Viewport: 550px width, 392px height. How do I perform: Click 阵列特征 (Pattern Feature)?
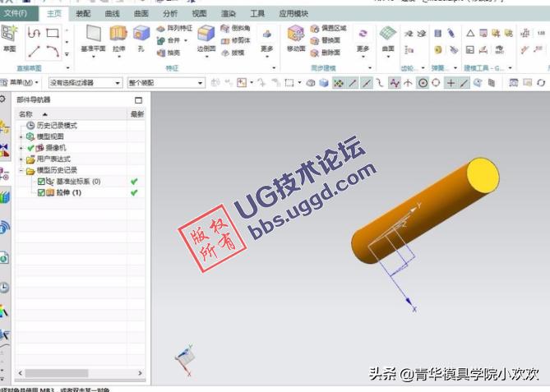(174, 28)
